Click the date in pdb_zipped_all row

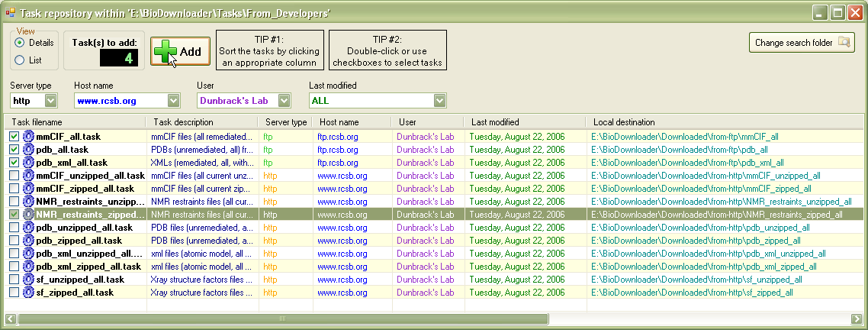click(517, 241)
